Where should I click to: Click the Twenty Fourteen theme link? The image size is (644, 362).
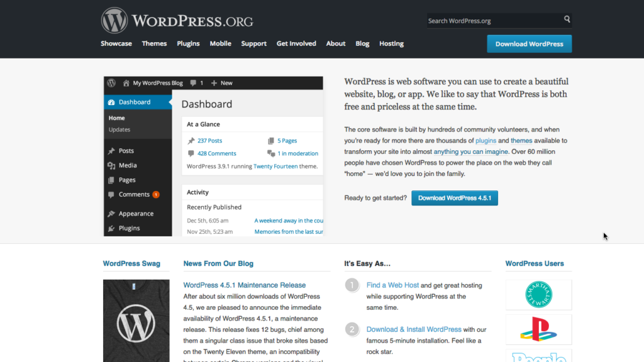point(275,166)
